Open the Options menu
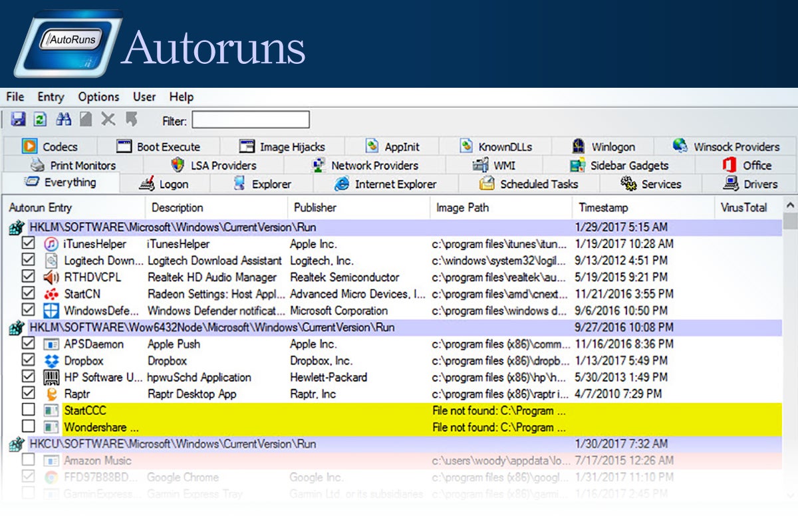Image resolution: width=798 pixels, height=532 pixels. coord(99,97)
